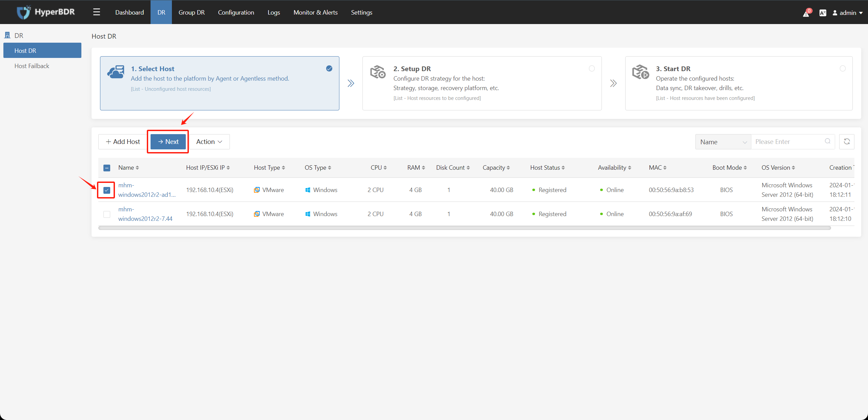Expand the Action dropdown menu
Screen dimensions: 868x420
click(209, 142)
